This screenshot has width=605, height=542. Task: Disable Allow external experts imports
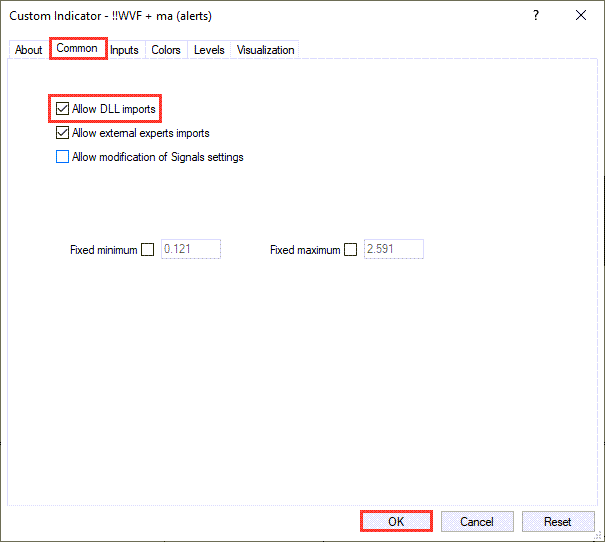tap(63, 133)
